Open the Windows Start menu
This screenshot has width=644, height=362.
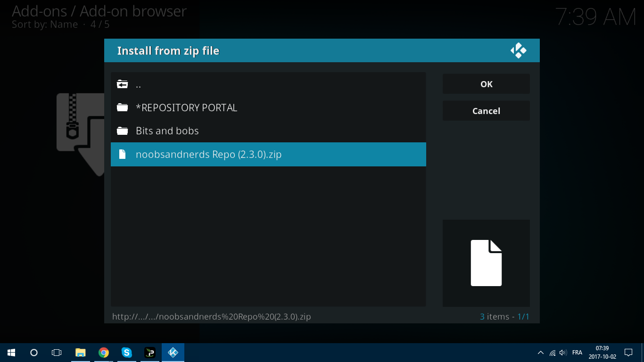tap(11, 353)
